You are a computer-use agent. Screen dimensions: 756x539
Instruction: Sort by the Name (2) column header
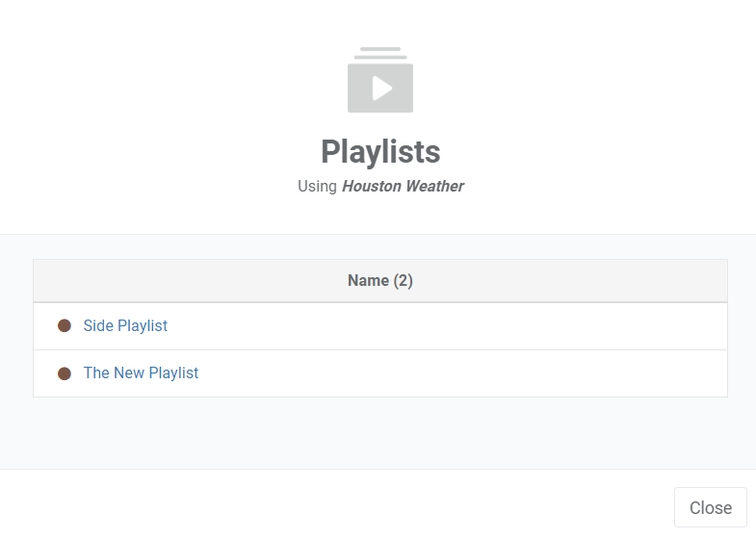(379, 281)
